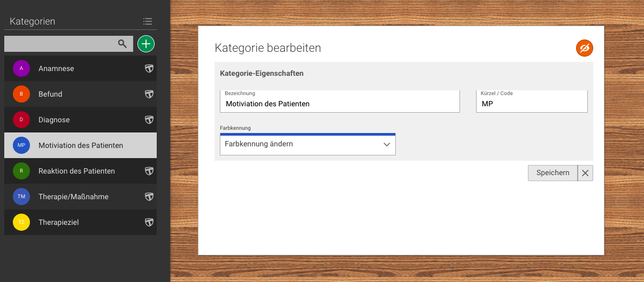Click the shield icon on Reaktion des Patienten row
Image resolution: width=644 pixels, height=282 pixels.
[149, 171]
